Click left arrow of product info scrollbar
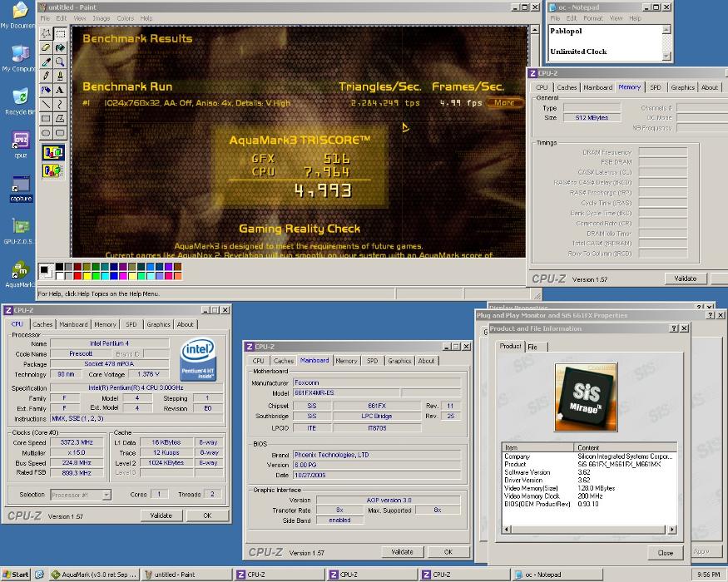The width and height of the screenshot is (728, 582). click(507, 529)
